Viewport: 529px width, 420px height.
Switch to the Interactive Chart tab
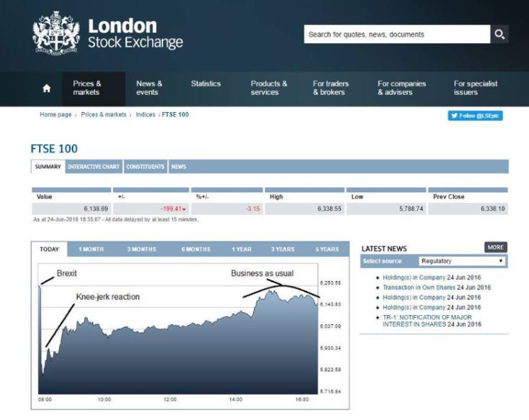click(94, 167)
